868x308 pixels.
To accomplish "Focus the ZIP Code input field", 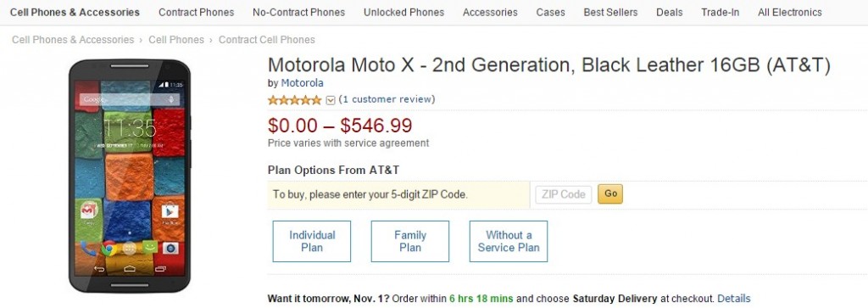I will point(564,194).
